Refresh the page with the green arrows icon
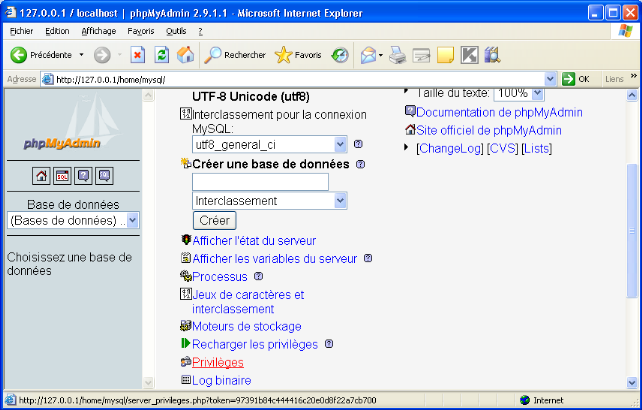Viewport: 642px width, 410px height. coord(162,55)
